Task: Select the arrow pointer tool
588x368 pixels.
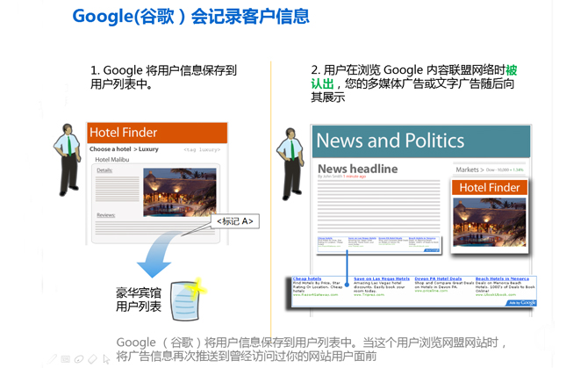Action: (106, 359)
